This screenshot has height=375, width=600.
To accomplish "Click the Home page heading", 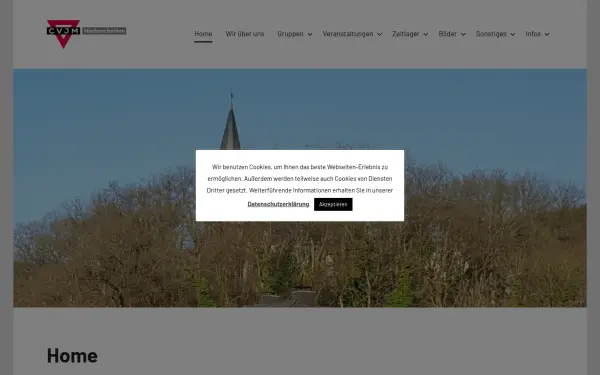I will point(72,356).
